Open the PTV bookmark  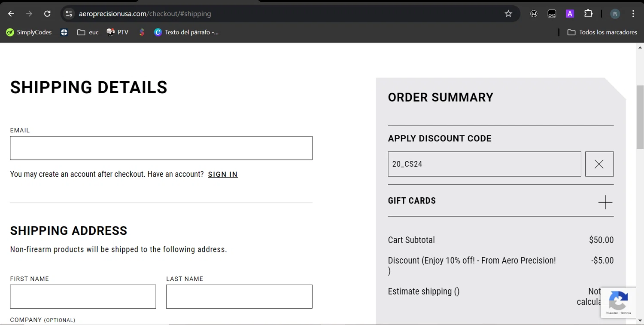click(118, 32)
